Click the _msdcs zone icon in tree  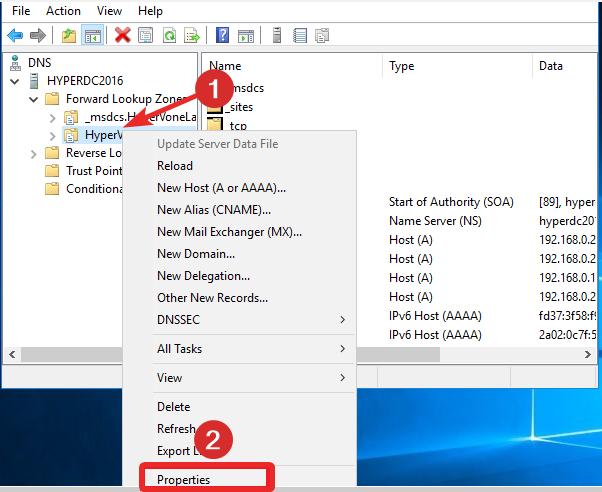tap(71, 117)
